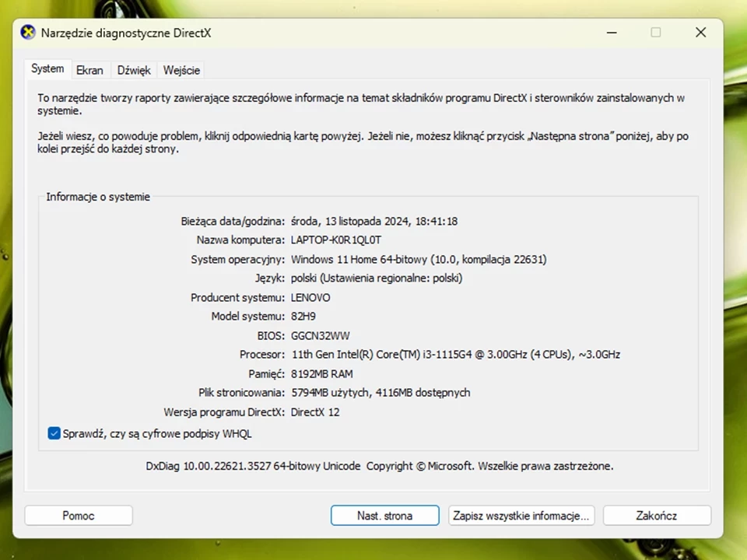Click the BIOS value GGCN32WW
Viewport: 747px width, 560px height.
click(x=320, y=336)
